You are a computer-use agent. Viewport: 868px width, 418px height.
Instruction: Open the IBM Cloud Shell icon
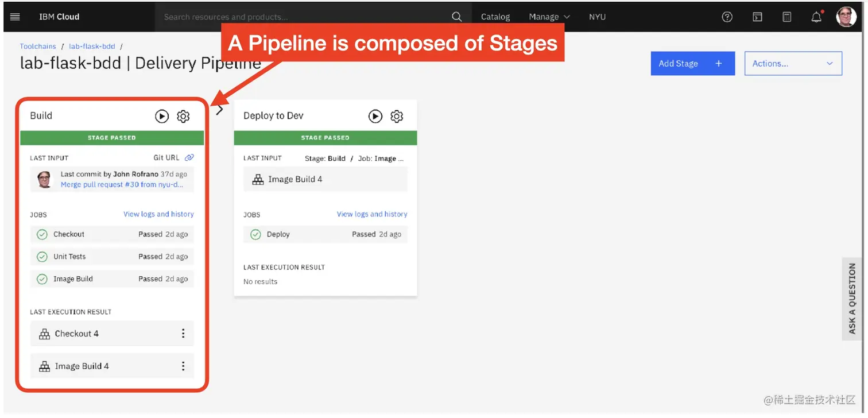coord(757,17)
